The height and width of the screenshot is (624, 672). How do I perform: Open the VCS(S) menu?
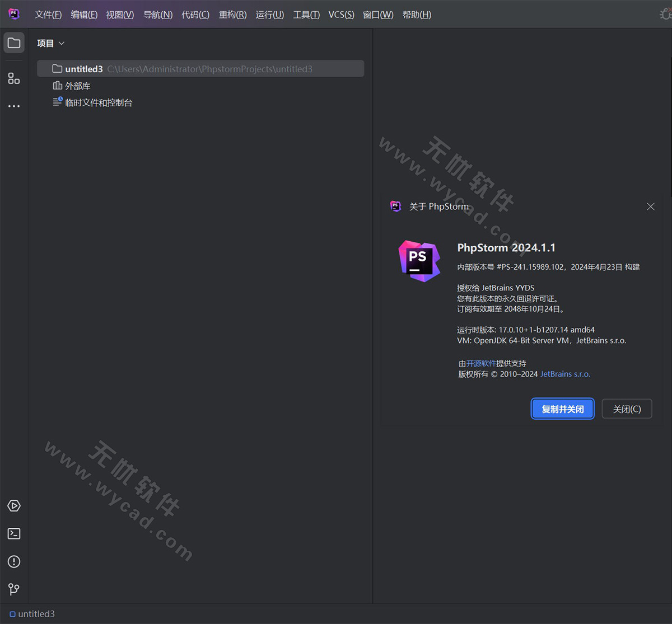coord(341,15)
